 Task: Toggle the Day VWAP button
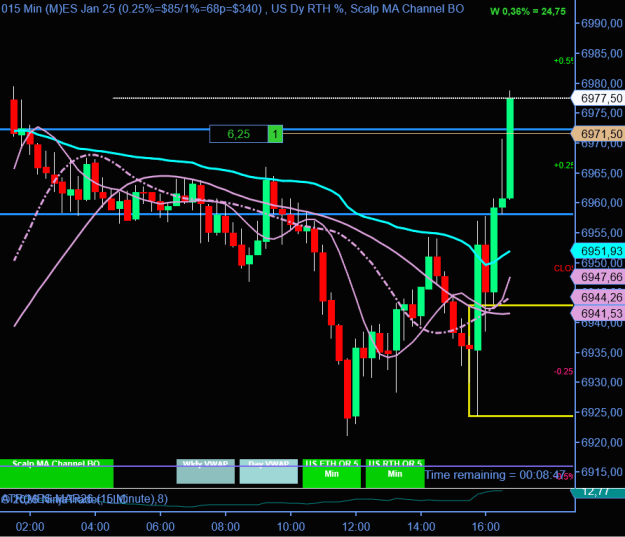pyautogui.click(x=269, y=472)
